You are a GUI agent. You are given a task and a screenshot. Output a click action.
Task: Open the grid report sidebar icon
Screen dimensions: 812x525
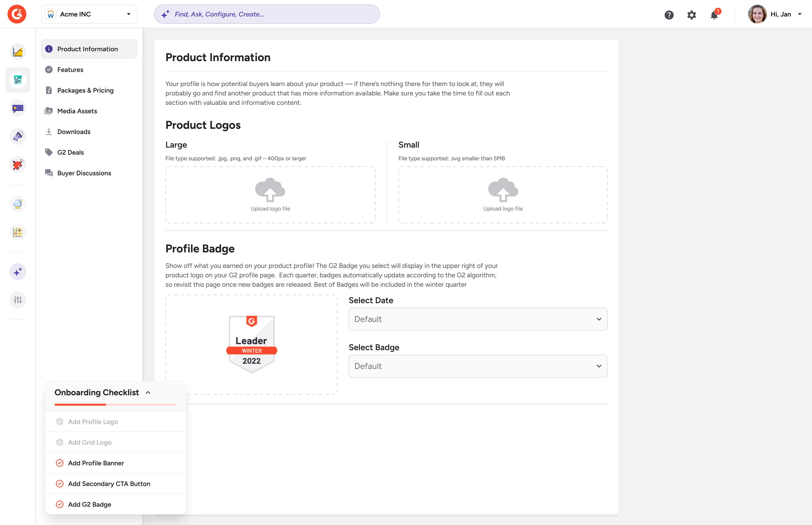(x=18, y=232)
